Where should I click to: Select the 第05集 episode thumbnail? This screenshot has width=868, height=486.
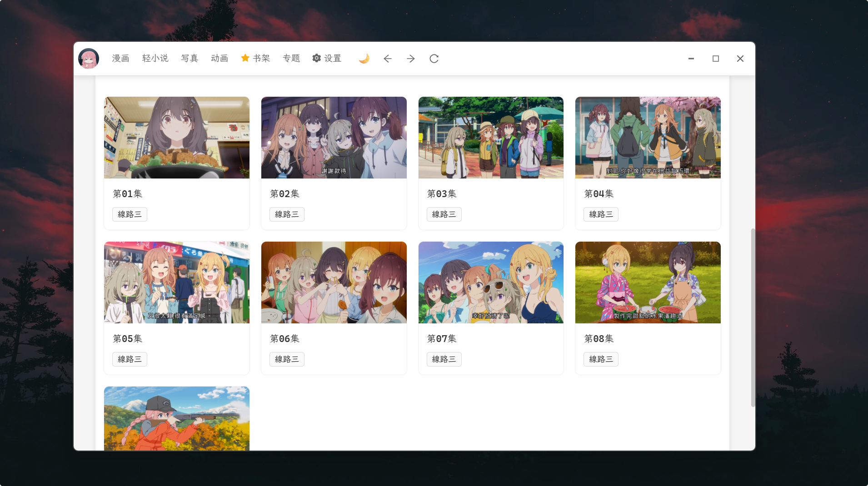177,283
